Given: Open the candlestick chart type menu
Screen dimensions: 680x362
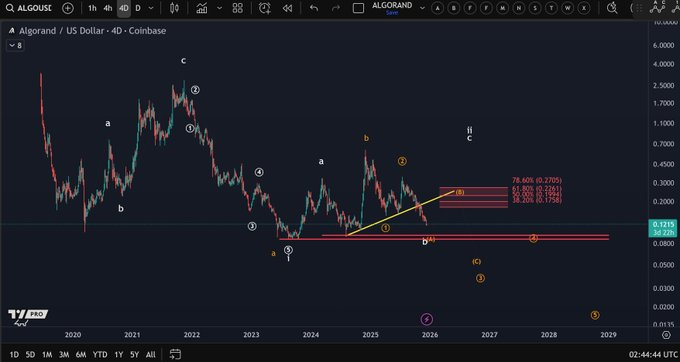Looking at the screenshot, I should (x=174, y=8).
